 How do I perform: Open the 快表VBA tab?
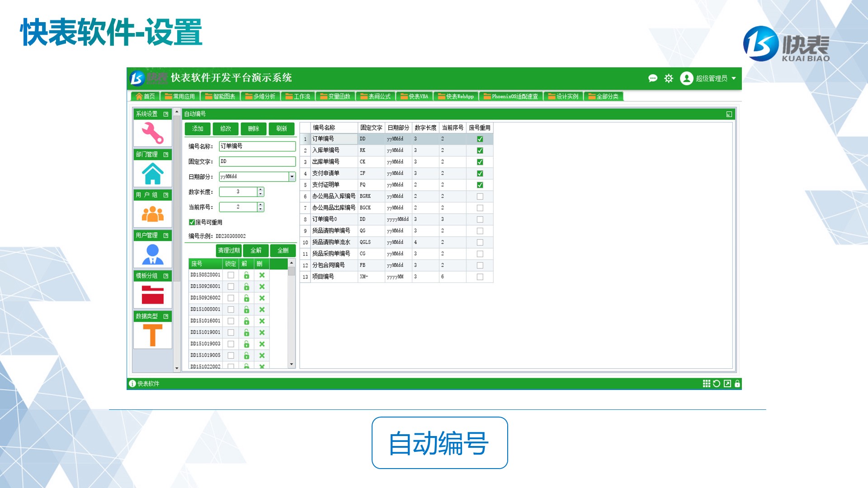pyautogui.click(x=414, y=96)
